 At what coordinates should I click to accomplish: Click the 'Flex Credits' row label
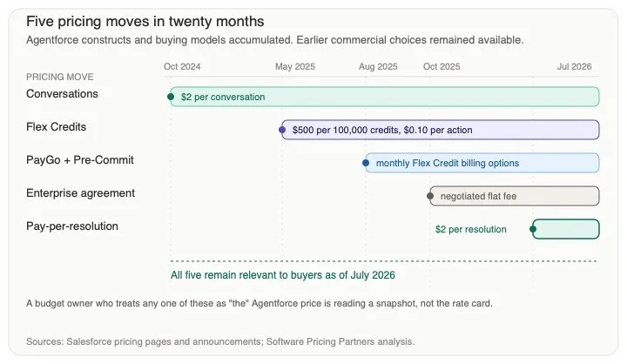click(56, 127)
